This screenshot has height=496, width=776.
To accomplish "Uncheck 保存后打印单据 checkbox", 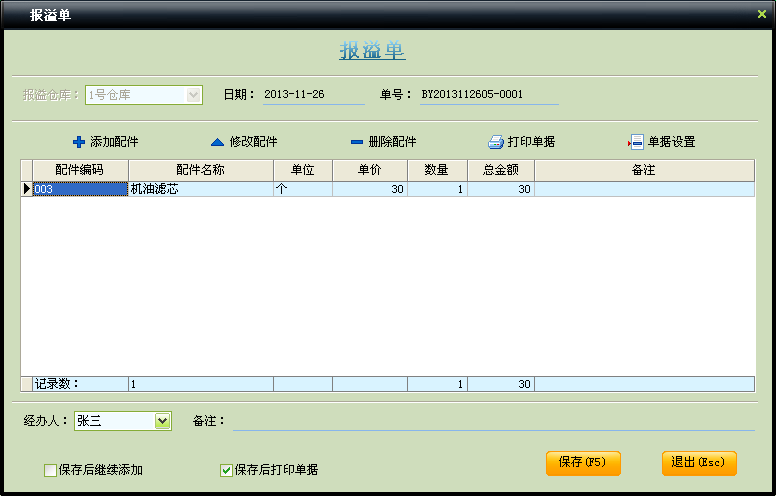I will coord(226,470).
